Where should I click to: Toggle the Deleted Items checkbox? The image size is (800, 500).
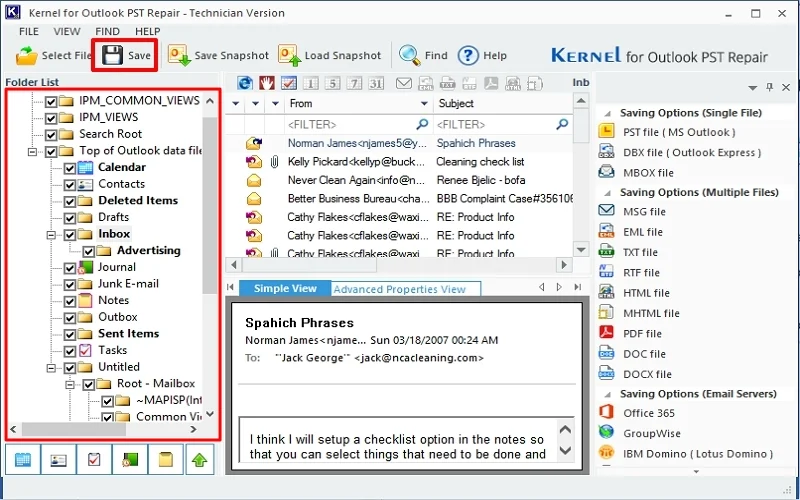click(x=70, y=201)
